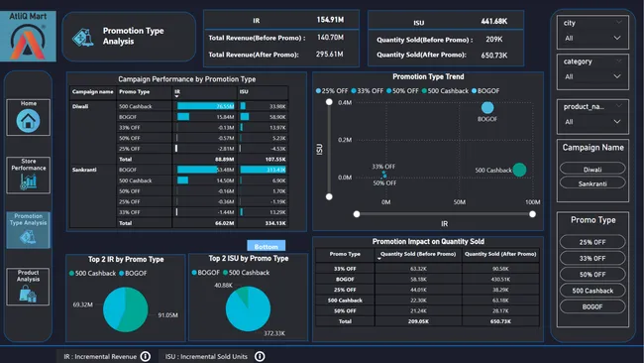
Task: Click faint chevron beside city slicer title
Action: [x=618, y=22]
